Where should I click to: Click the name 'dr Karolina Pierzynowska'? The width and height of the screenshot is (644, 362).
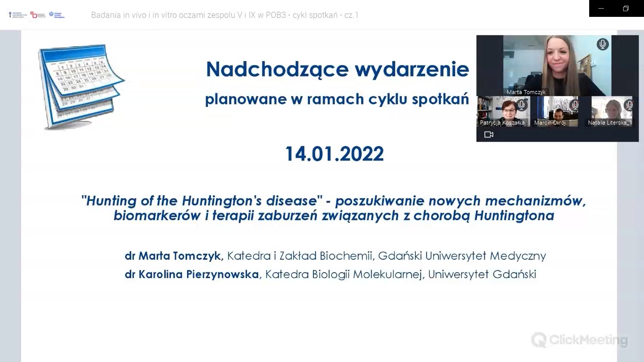[x=191, y=274]
